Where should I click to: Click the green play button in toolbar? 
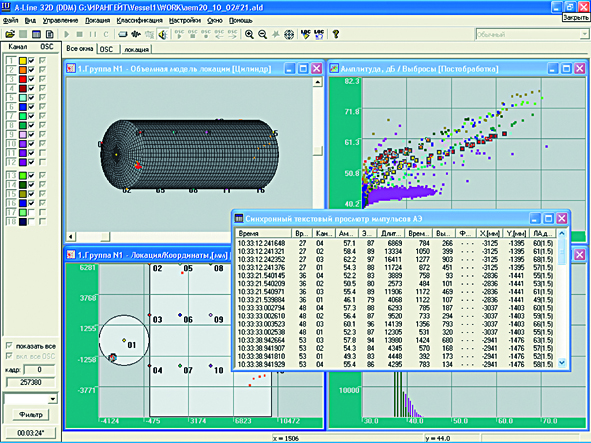(x=67, y=34)
